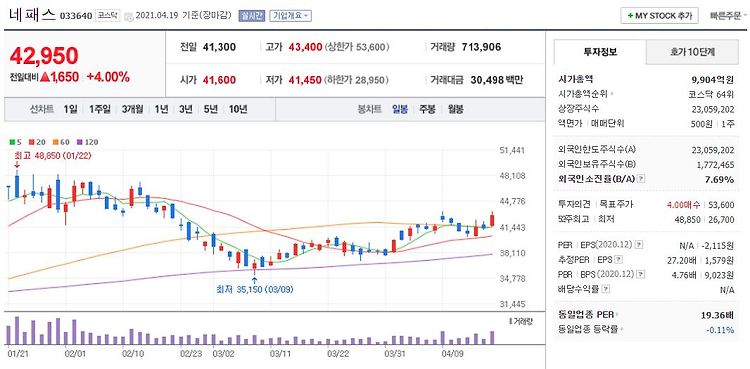Click the 전일 value 41,300
The width and height of the screenshot is (750, 369).
coord(219,47)
